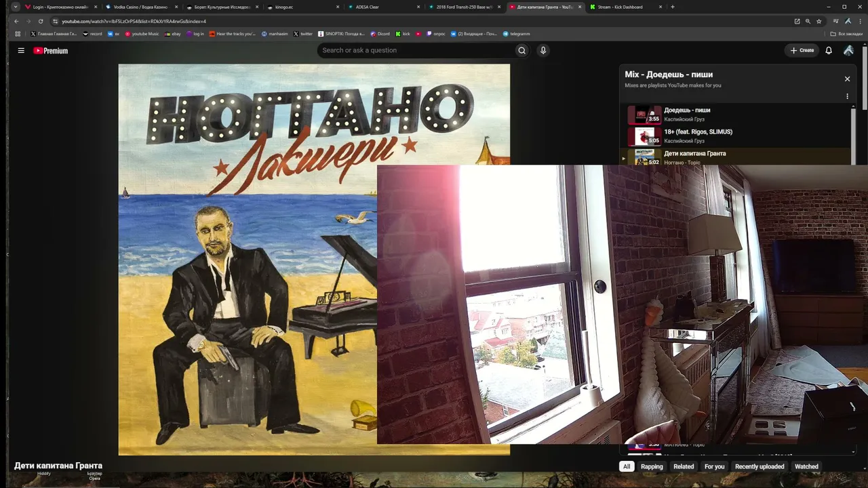Open the kick bookmark

click(403, 34)
